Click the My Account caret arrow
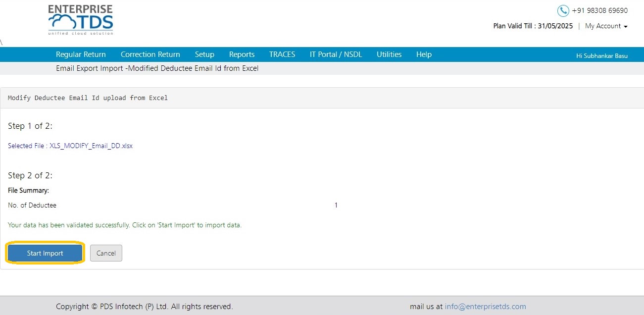 (x=626, y=27)
